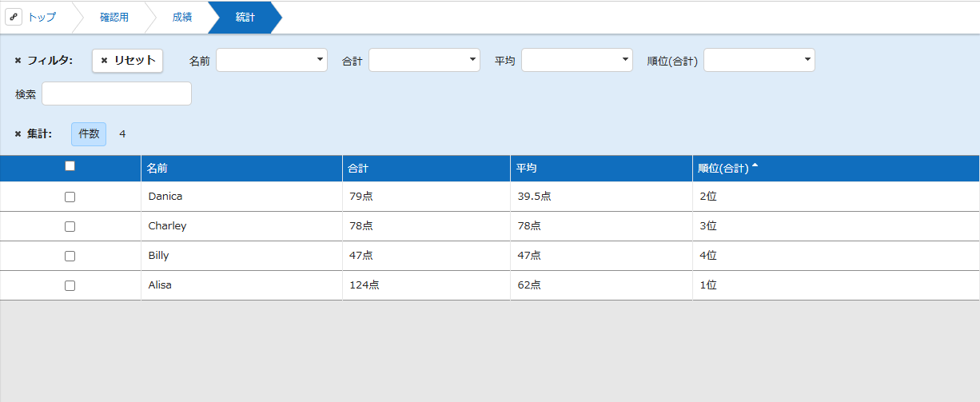The image size is (980, 402).
Task: Go to the 確認用 breadcrumb
Action: [114, 17]
